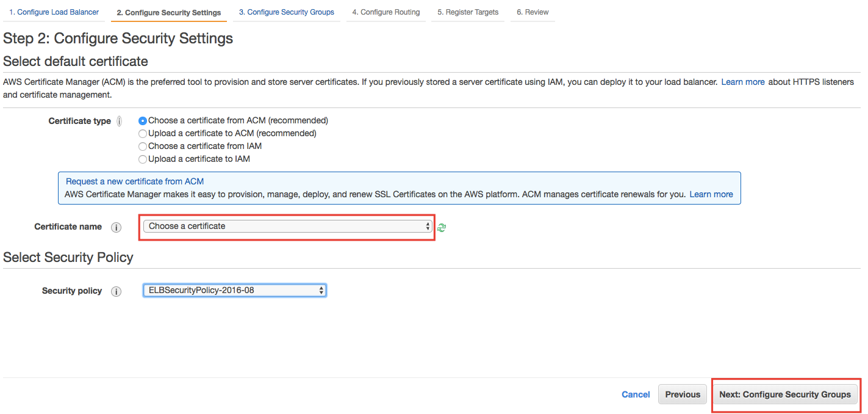Image resolution: width=868 pixels, height=414 pixels.
Task: Open the Choose a certificate dropdown
Action: 288,226
